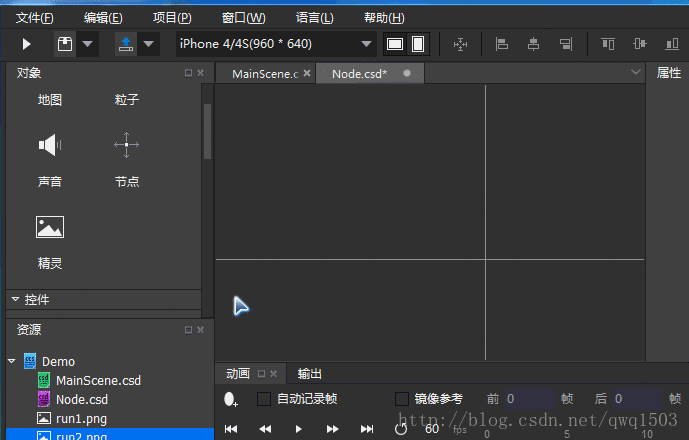Screen dimensions: 689x440
Task: Click the align top edges icon
Action: pyautogui.click(x=608, y=44)
